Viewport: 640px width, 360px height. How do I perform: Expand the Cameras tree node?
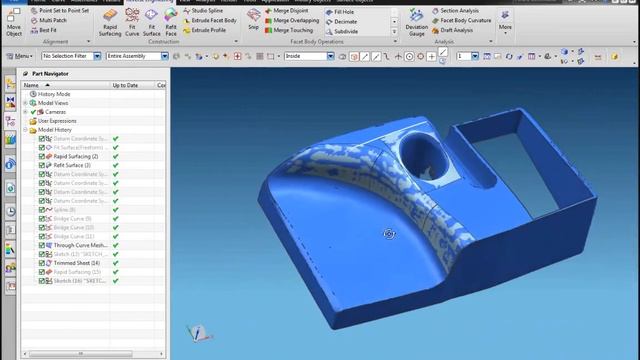(25, 112)
